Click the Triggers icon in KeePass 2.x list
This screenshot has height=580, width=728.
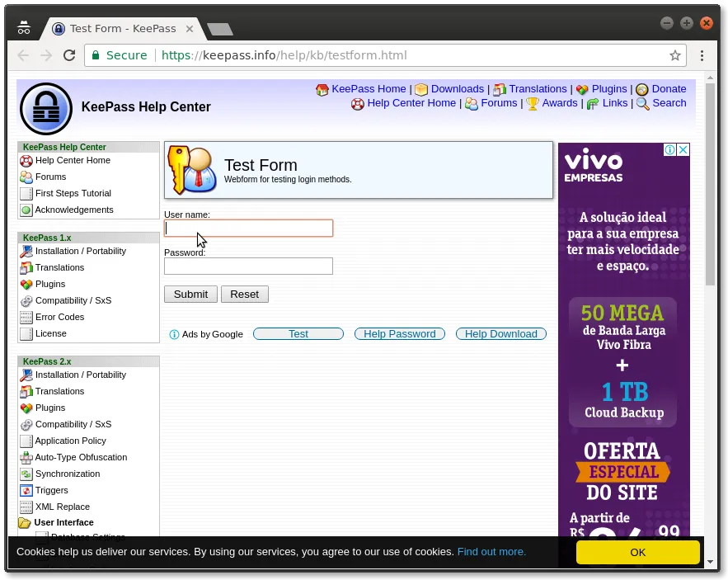(x=26, y=491)
